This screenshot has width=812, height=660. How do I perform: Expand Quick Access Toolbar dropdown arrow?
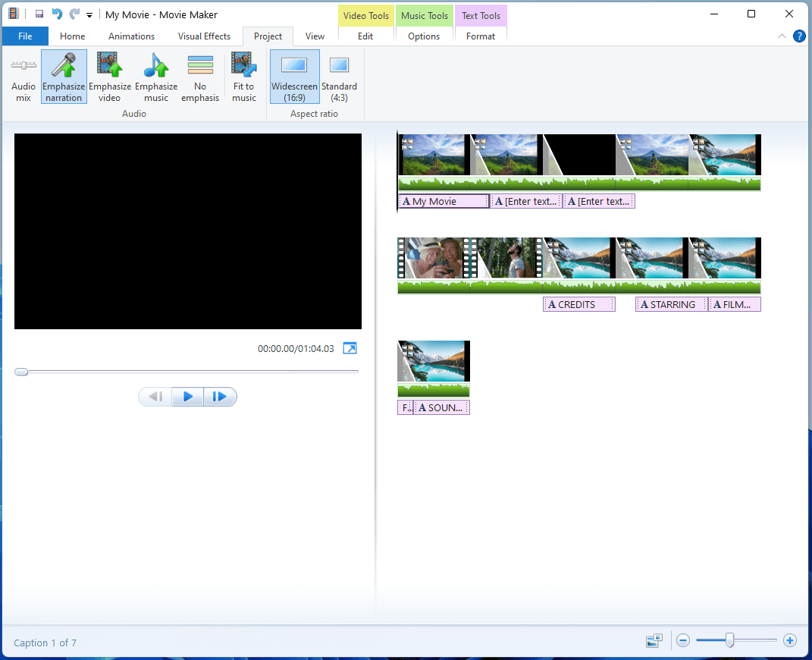89,15
